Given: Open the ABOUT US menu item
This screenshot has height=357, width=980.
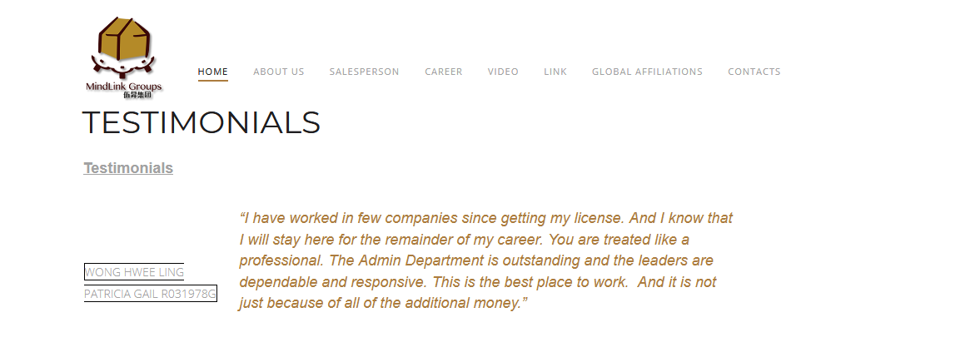Looking at the screenshot, I should [279, 72].
